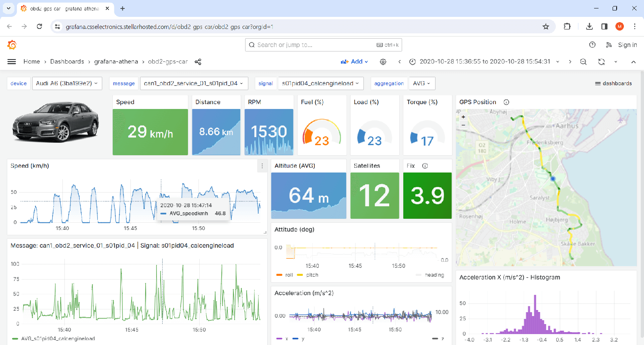The width and height of the screenshot is (644, 345).
Task: Open the Speed (km/h) panel menu
Action: tap(262, 166)
